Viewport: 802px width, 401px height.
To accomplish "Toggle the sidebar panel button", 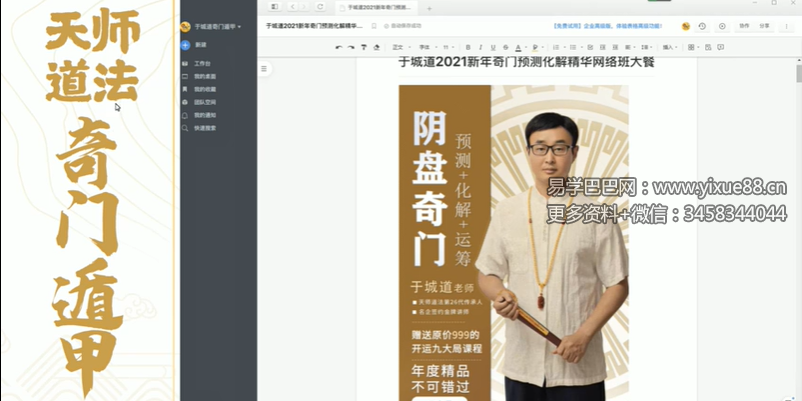I will 274,7.
